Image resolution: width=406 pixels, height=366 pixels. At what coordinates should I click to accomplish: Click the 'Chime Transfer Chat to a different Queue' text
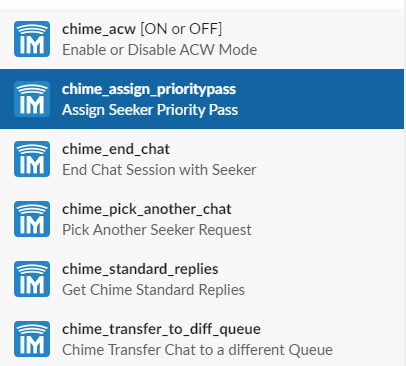click(x=197, y=350)
